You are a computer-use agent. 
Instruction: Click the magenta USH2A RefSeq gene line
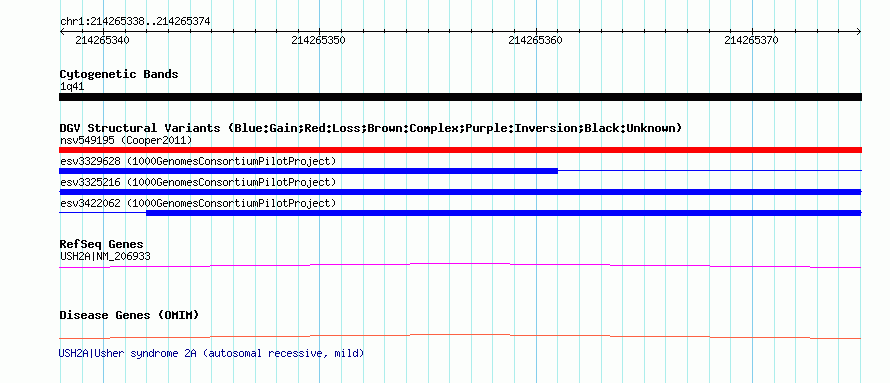[x=460, y=265]
